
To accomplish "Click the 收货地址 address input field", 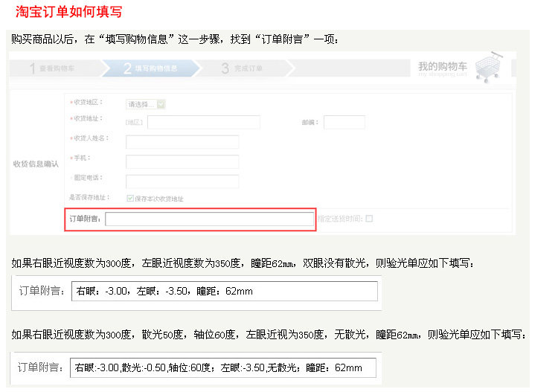I will pyautogui.click(x=204, y=122).
